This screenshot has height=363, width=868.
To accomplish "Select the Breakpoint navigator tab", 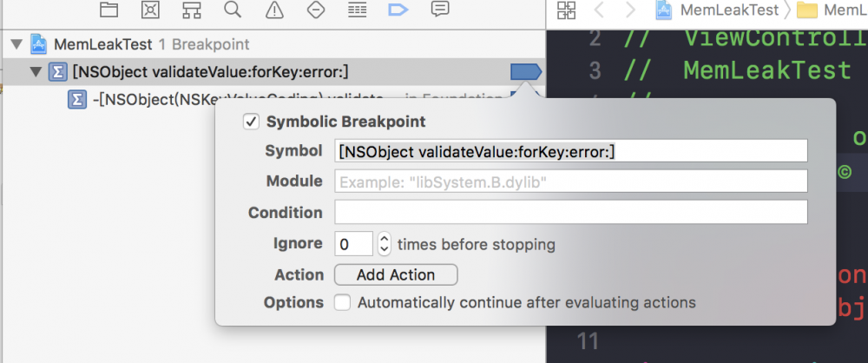I will pyautogui.click(x=398, y=10).
